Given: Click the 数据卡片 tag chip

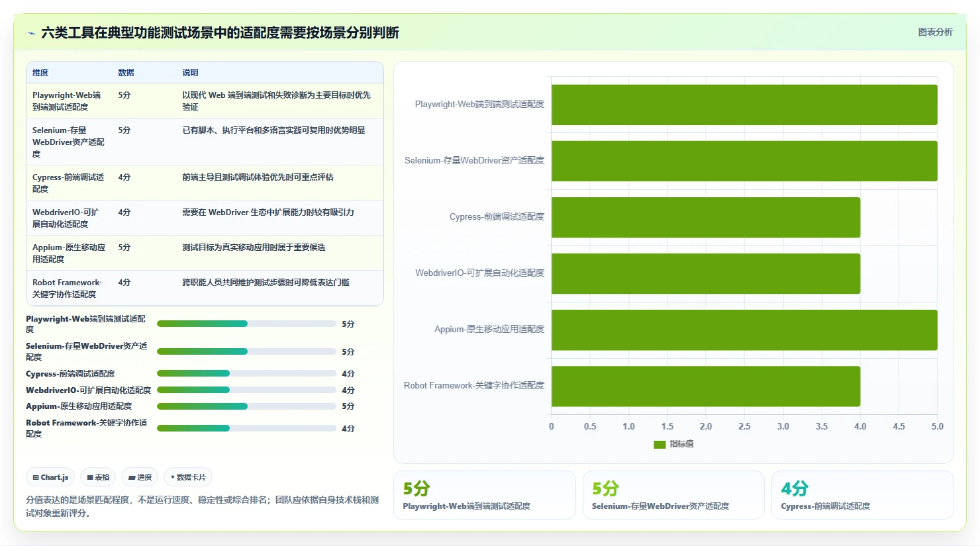Looking at the screenshot, I should point(188,477).
